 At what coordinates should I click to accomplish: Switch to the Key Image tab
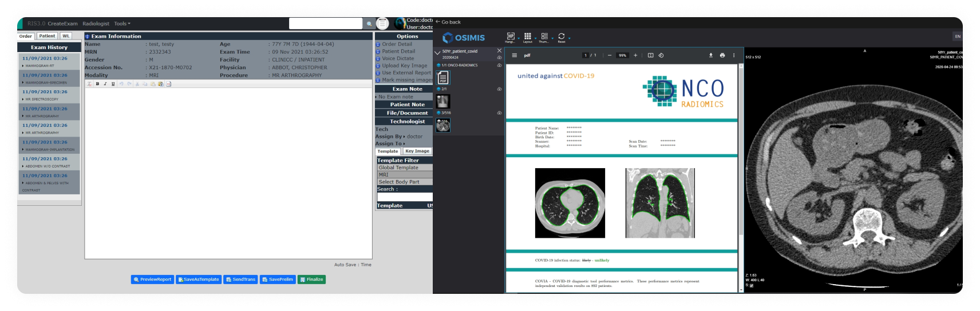(417, 151)
